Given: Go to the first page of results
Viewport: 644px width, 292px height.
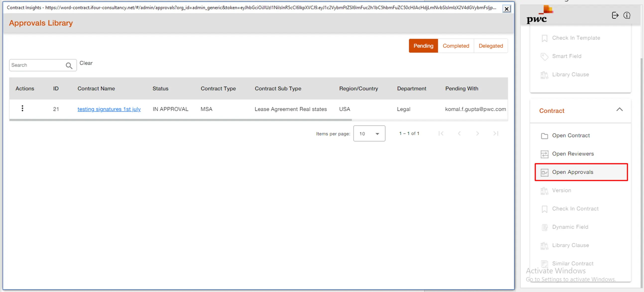Looking at the screenshot, I should tap(441, 134).
